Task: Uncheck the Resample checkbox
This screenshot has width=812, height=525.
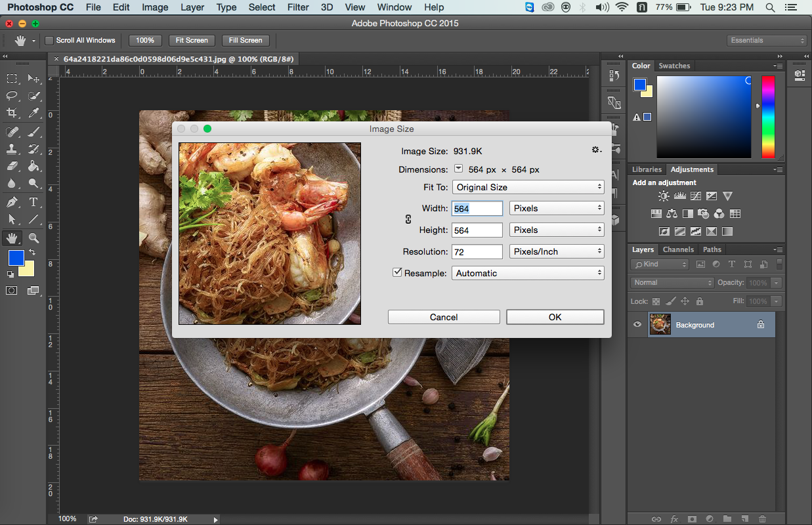Action: tap(396, 272)
